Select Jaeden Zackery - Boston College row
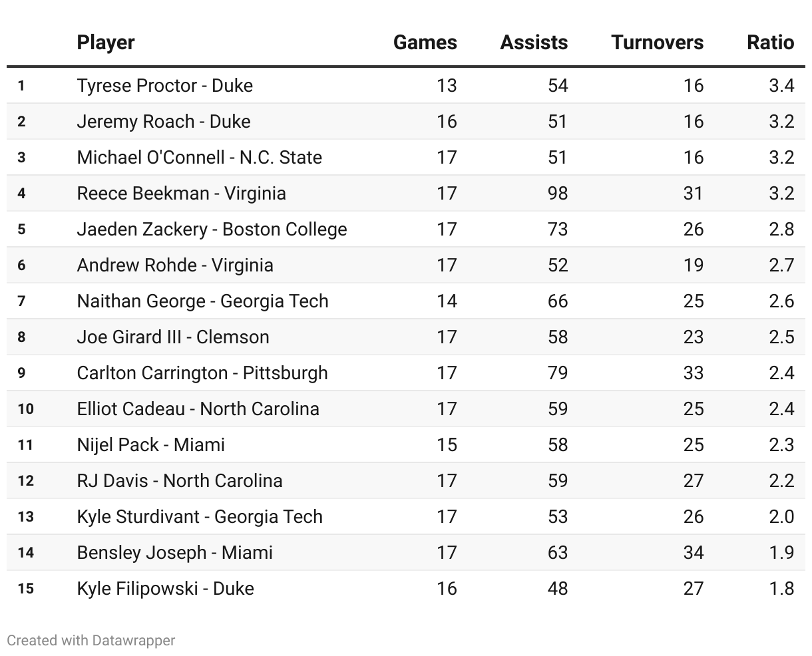Screen dimensions: 812x656 pyautogui.click(x=212, y=230)
